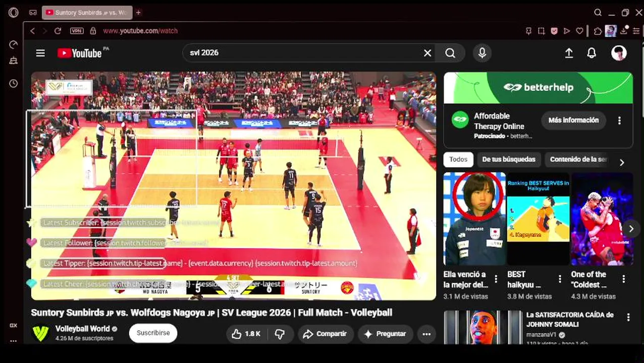Screen dimensions: 644x363
Task: Open the manzanaV1 channel name
Action: (541, 335)
